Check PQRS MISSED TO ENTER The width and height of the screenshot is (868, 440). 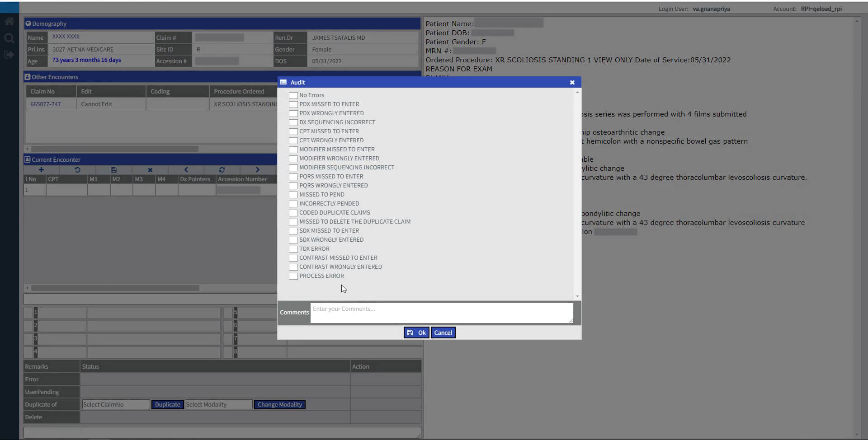[x=293, y=177]
